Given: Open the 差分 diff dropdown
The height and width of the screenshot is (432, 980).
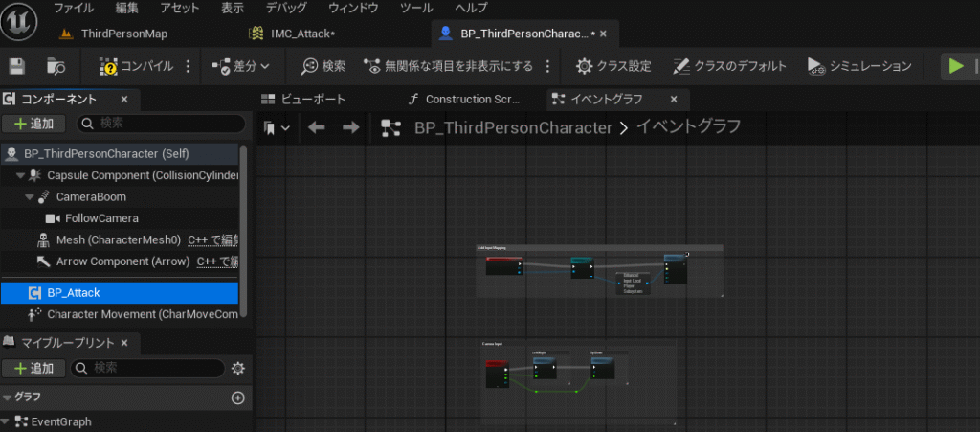Looking at the screenshot, I should coord(240,66).
